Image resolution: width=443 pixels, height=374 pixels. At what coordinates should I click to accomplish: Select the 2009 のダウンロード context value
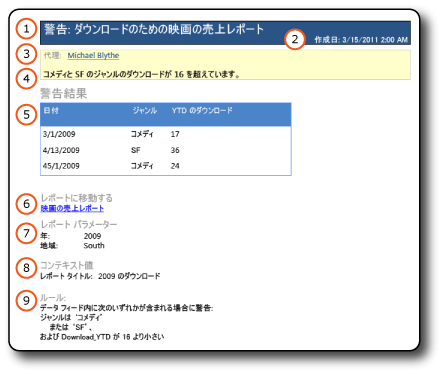(x=129, y=276)
